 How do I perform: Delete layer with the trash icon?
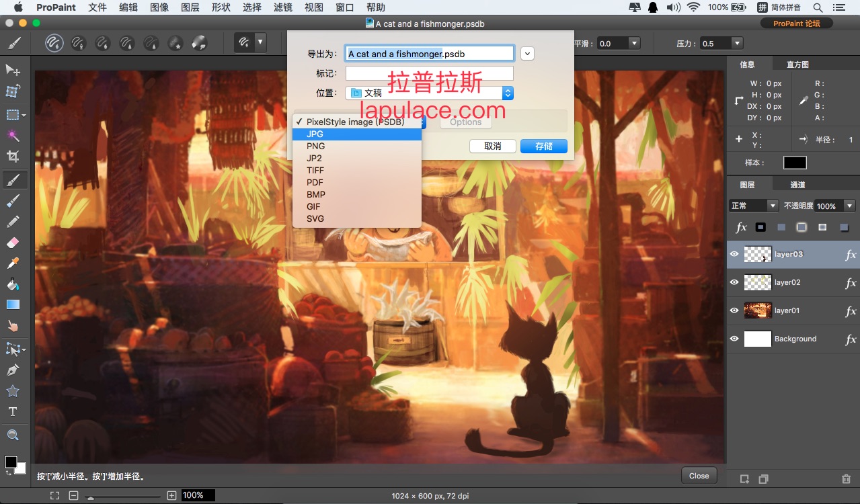[x=846, y=479]
